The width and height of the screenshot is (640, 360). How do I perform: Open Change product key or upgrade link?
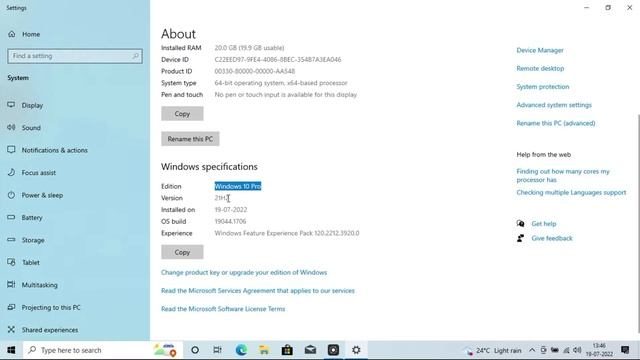click(x=244, y=272)
